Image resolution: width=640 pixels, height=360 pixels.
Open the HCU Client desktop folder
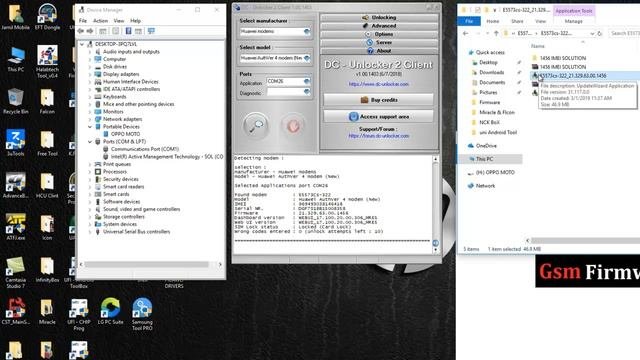coord(47,185)
